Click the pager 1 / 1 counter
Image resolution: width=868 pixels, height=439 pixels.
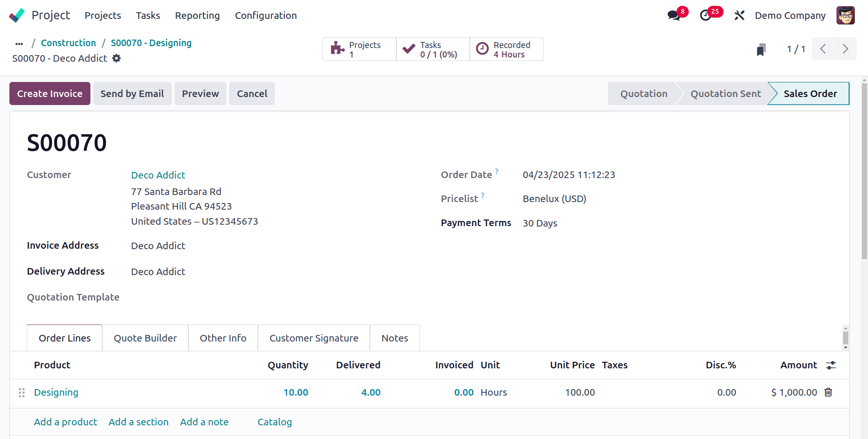[796, 49]
